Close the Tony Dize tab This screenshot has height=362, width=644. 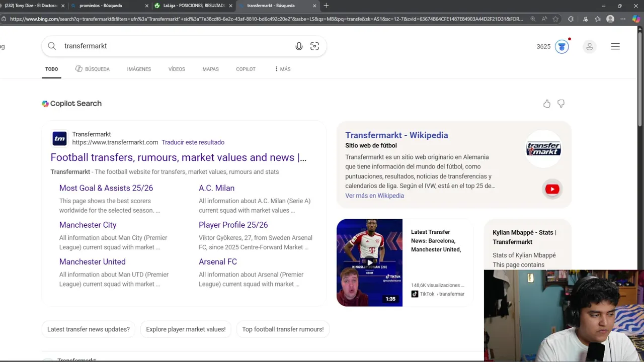pyautogui.click(x=62, y=6)
